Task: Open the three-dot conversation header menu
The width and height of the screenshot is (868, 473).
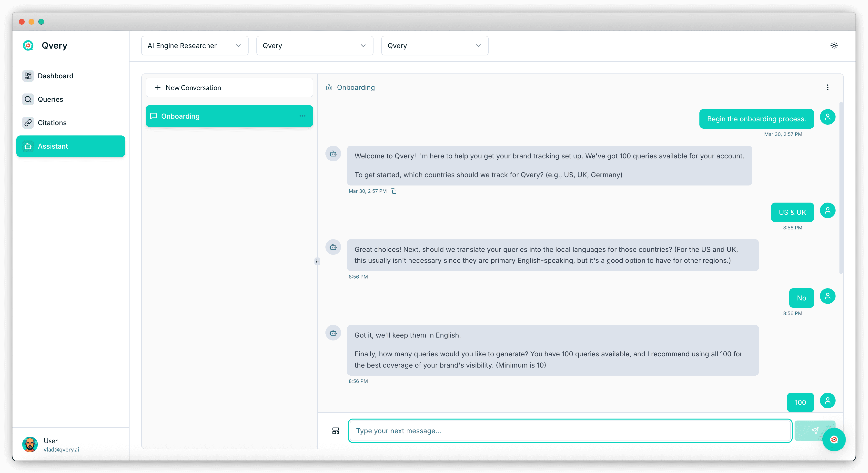Action: [x=827, y=88]
